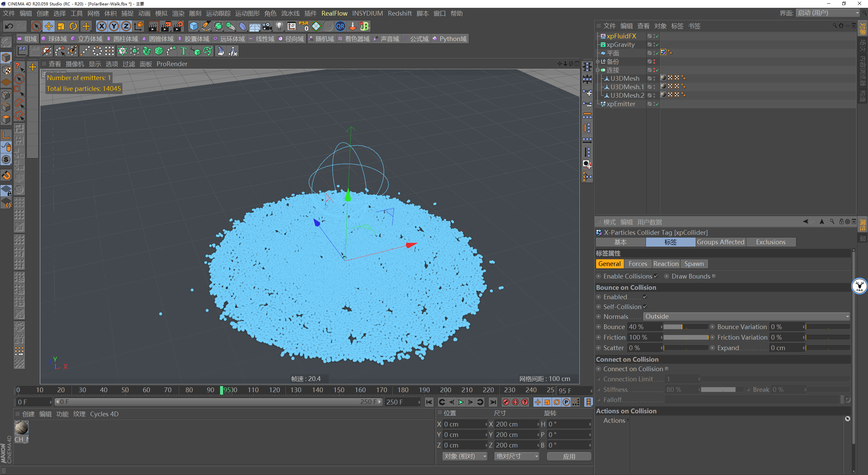This screenshot has width=868, height=475.
Task: Open the QR plugin icon
Action: point(340,26)
